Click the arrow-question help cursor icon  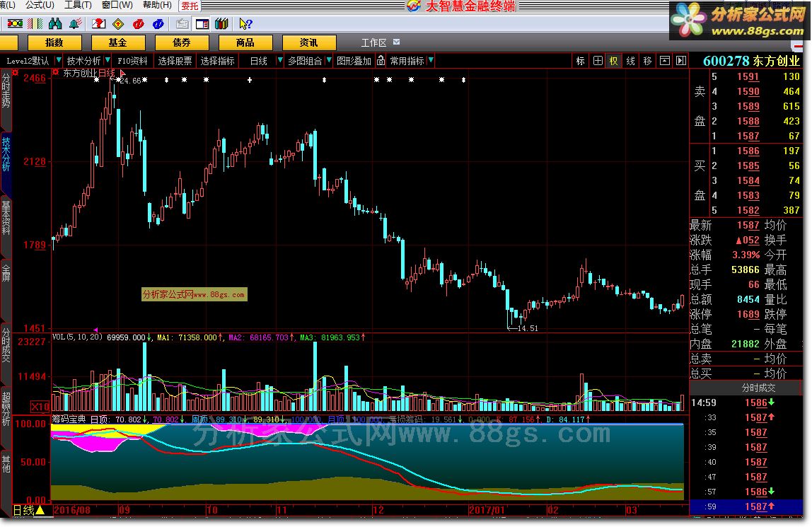[x=245, y=24]
